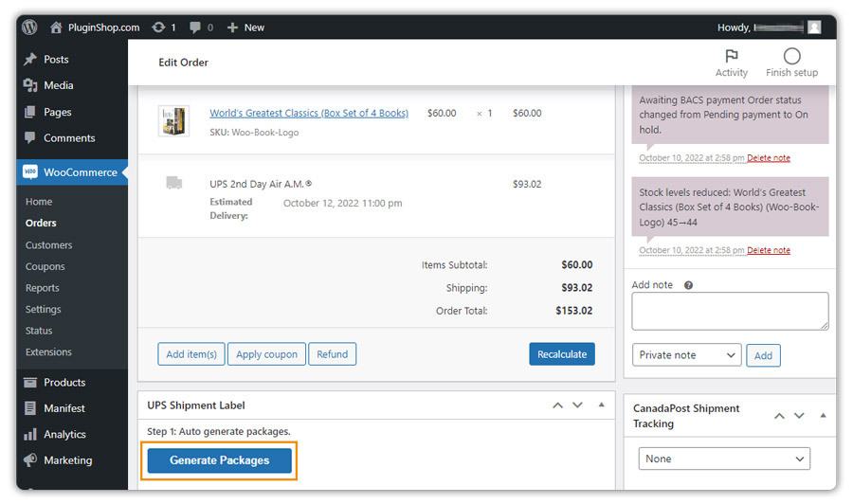Screen dimensions: 853x504
Task: Select Analytics in the admin sidebar
Action: [x=64, y=435]
